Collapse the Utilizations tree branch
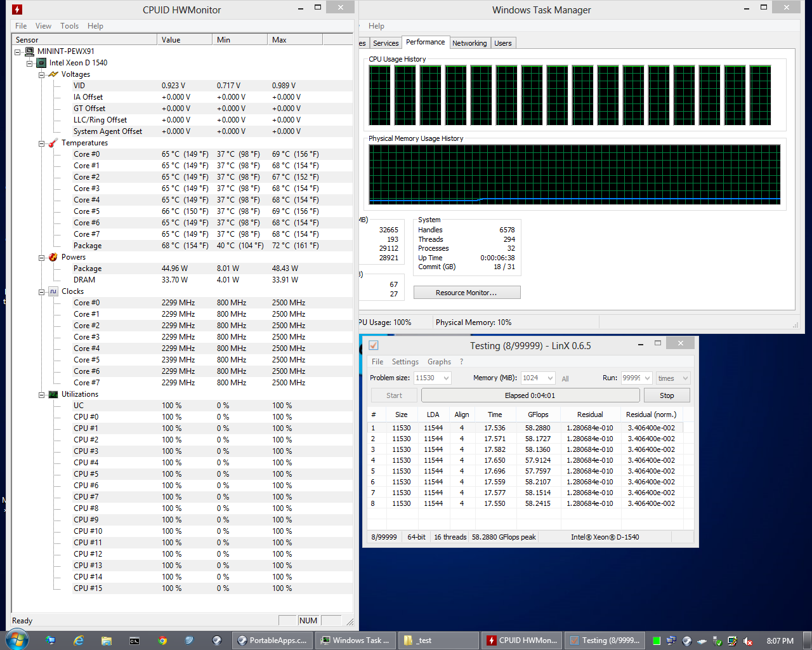Image resolution: width=812 pixels, height=650 pixels. click(x=41, y=394)
